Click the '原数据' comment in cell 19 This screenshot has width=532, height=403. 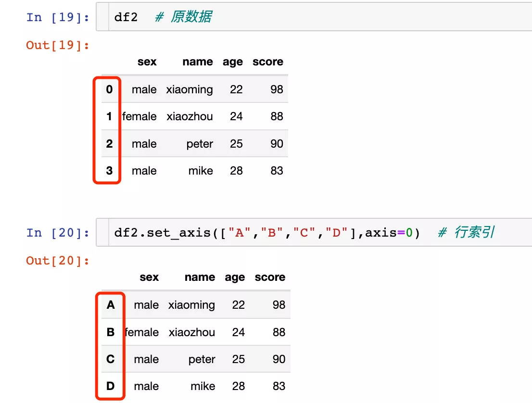pyautogui.click(x=191, y=16)
